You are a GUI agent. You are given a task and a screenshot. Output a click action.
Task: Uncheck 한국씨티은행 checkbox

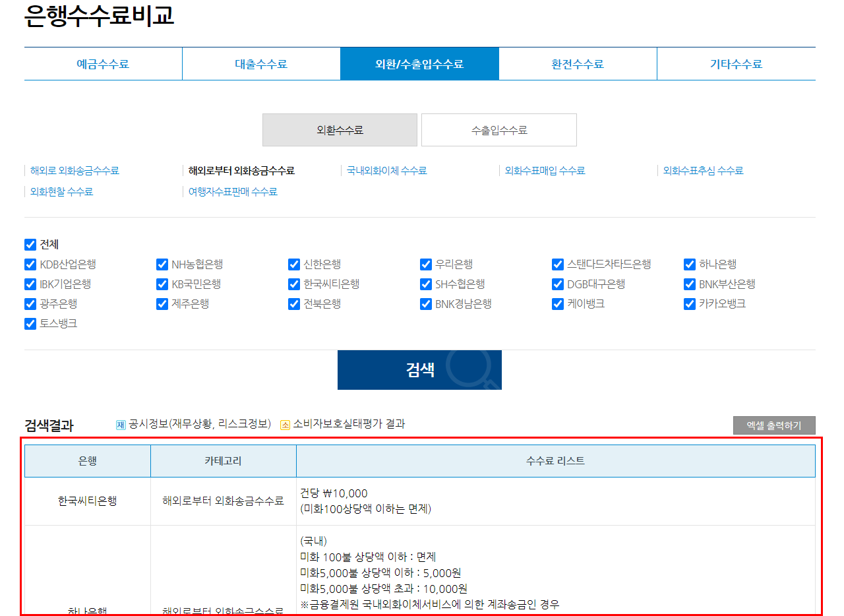[294, 284]
